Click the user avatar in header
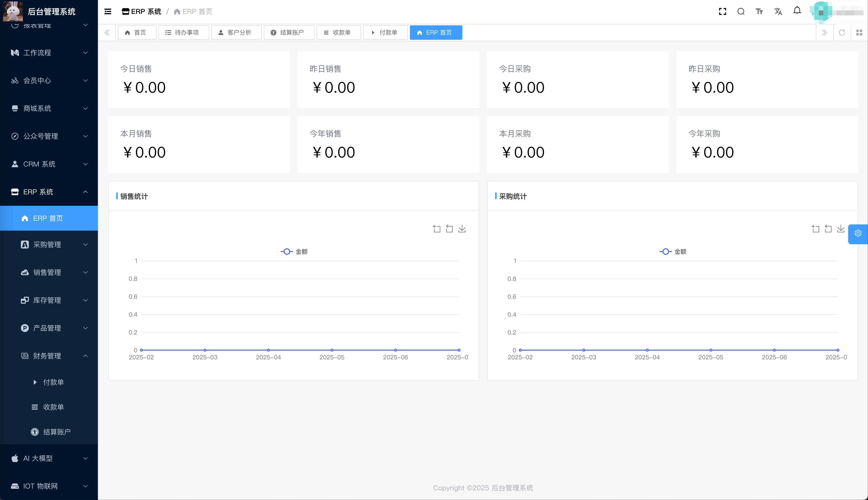The image size is (868, 500). coord(821,12)
